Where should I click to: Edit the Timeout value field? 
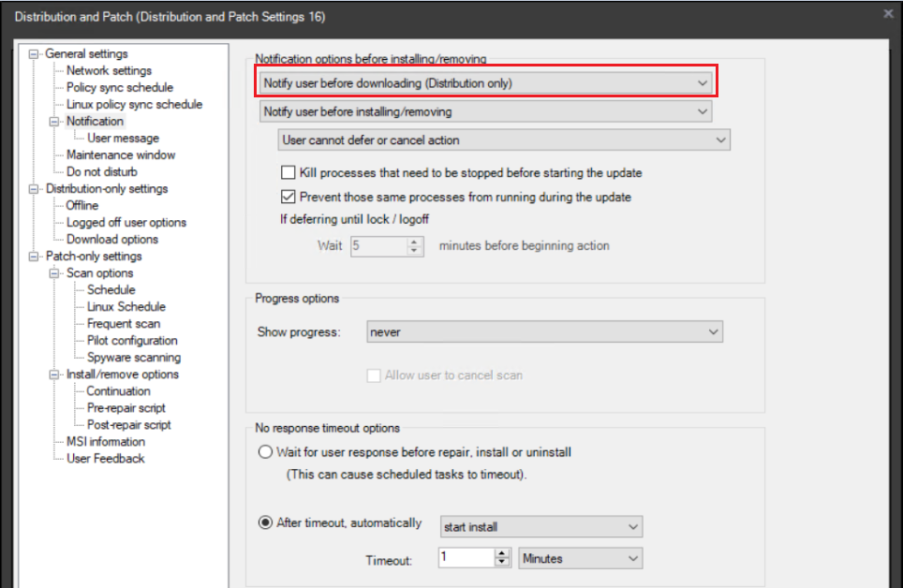464,556
